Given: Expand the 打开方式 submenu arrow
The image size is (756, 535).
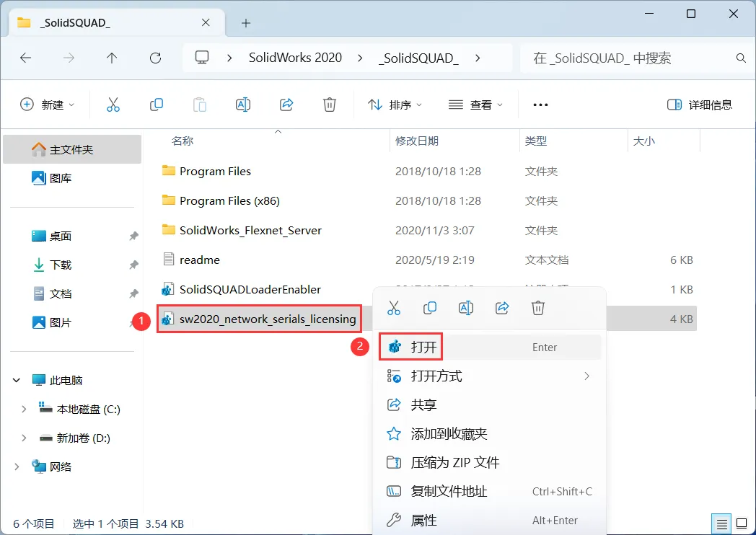Looking at the screenshot, I should (x=586, y=376).
